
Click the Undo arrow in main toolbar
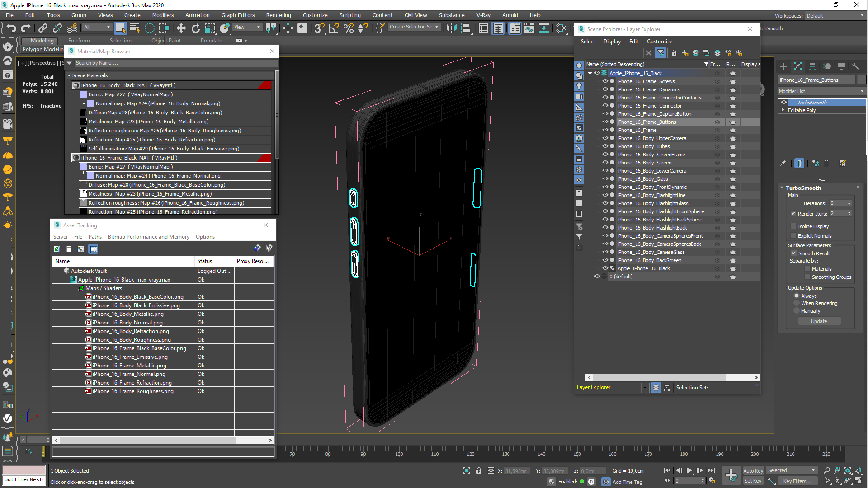point(11,28)
